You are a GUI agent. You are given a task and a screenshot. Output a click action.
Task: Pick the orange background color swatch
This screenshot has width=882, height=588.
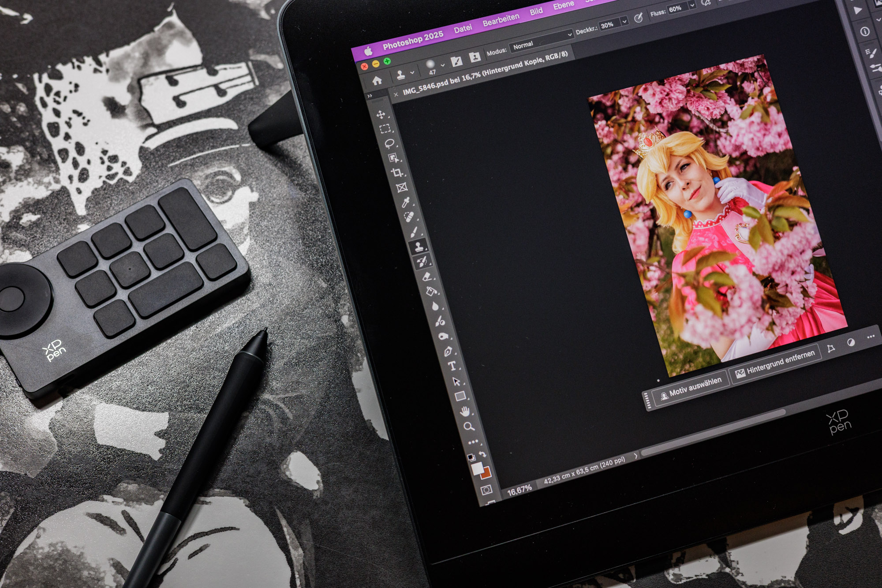point(486,473)
